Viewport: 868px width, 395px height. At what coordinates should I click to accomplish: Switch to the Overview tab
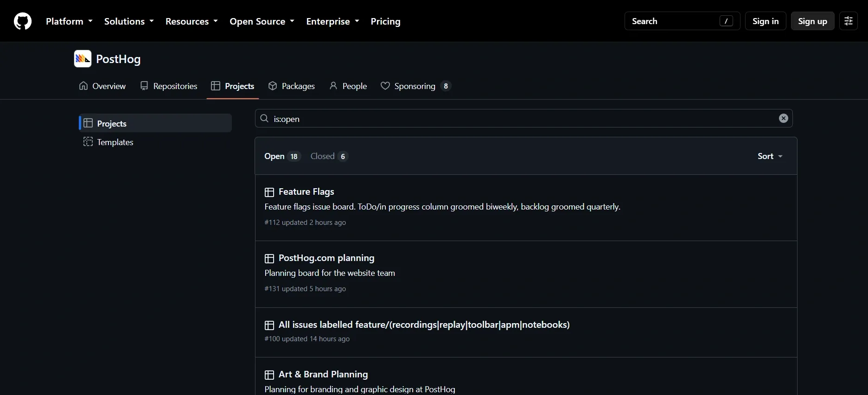[102, 86]
